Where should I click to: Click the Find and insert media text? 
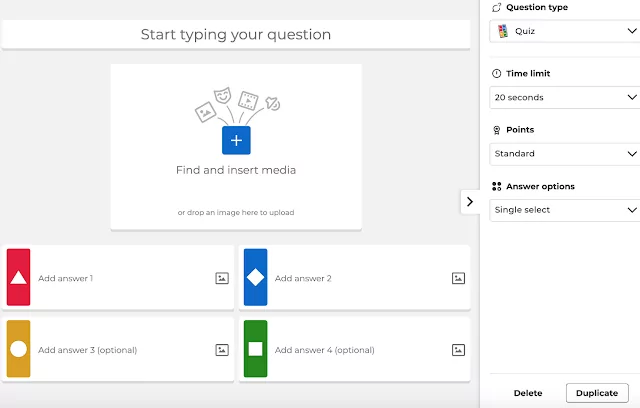236,170
